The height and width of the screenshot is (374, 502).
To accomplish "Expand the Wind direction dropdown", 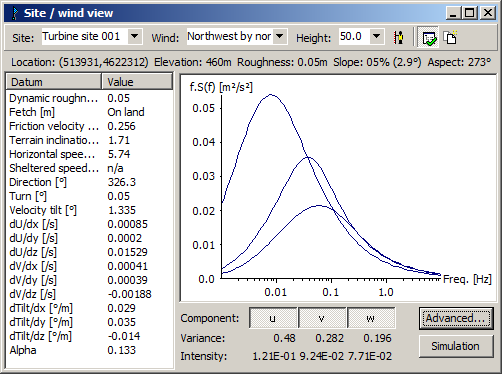I will [280, 36].
